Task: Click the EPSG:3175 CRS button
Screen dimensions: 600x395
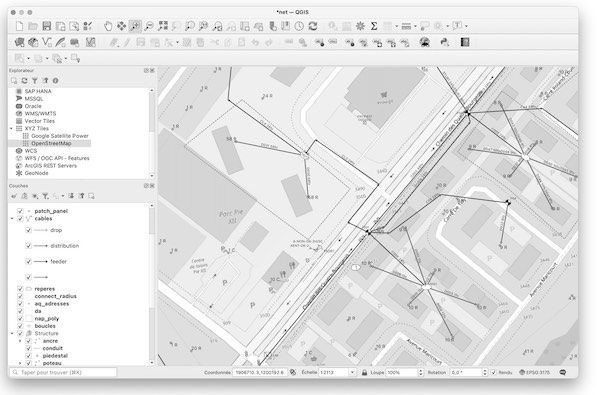Action: pyautogui.click(x=535, y=372)
